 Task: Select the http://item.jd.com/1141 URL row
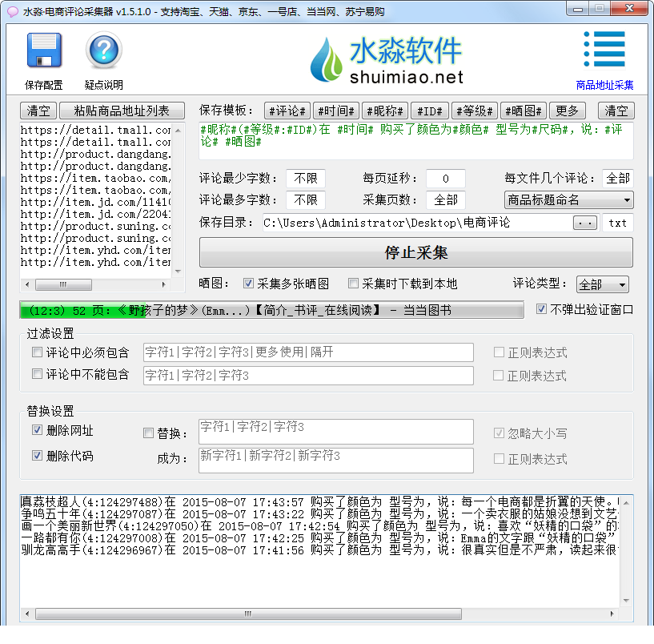point(95,203)
